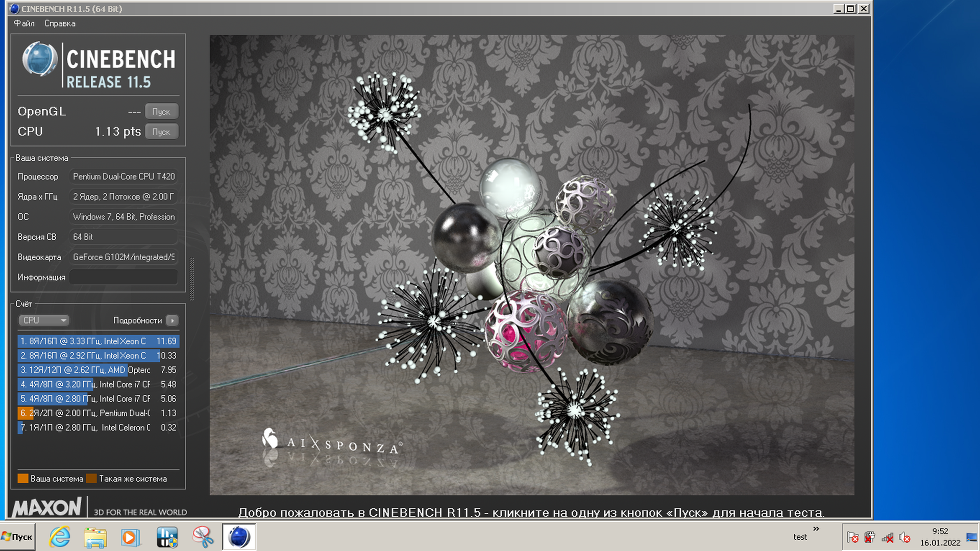Click the Ядра х ГГц value field
The height and width of the screenshot is (551, 980).
(124, 196)
